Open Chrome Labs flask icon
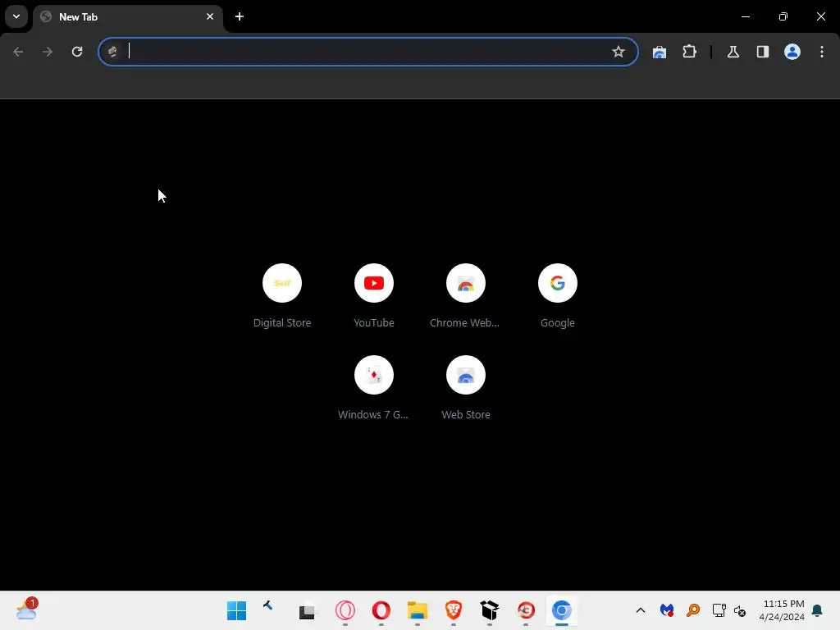Image resolution: width=840 pixels, height=630 pixels. 733,52
